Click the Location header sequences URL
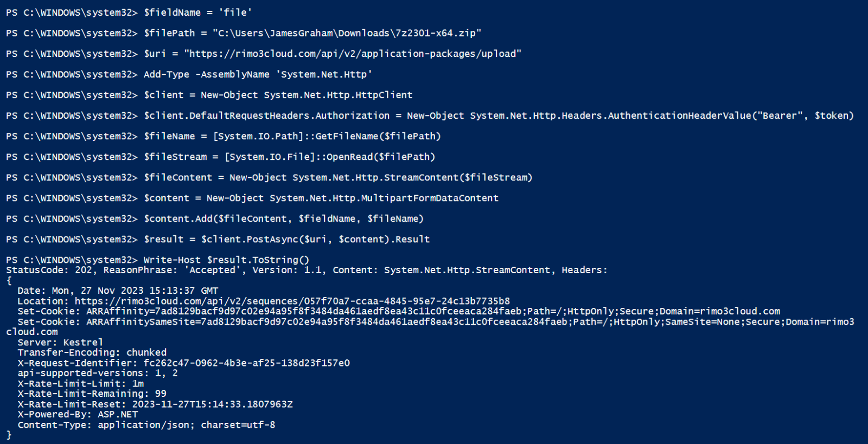868x444 pixels. [292, 301]
